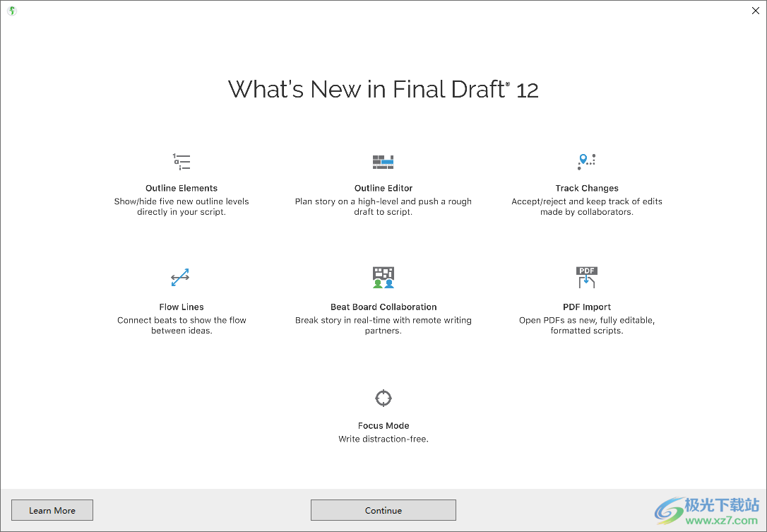The image size is (767, 532).
Task: Click the "Beat Board Collaboration" heading
Action: point(383,307)
